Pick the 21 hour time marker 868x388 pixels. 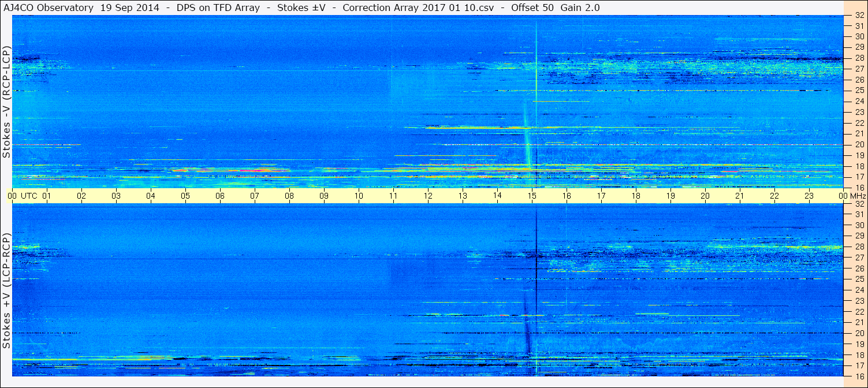click(740, 196)
